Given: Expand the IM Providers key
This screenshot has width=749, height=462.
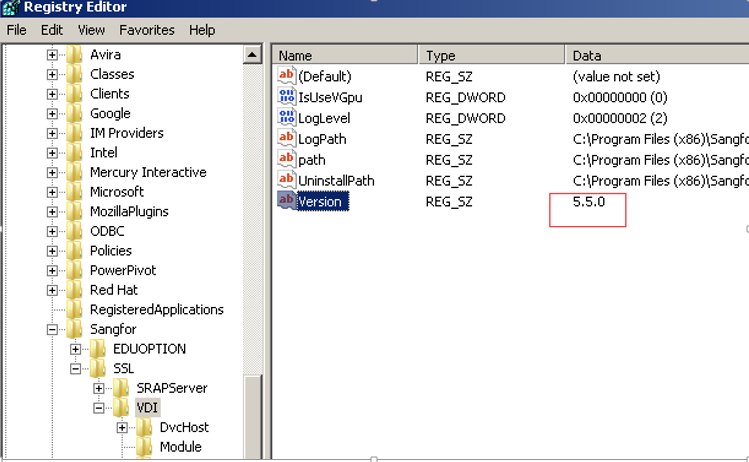Looking at the screenshot, I should (x=52, y=133).
